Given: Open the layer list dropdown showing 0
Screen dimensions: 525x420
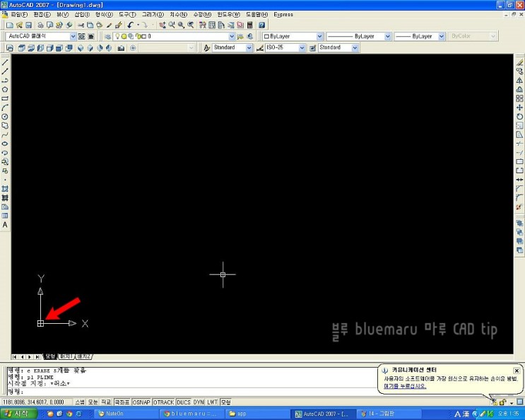Looking at the screenshot, I should pos(232,36).
